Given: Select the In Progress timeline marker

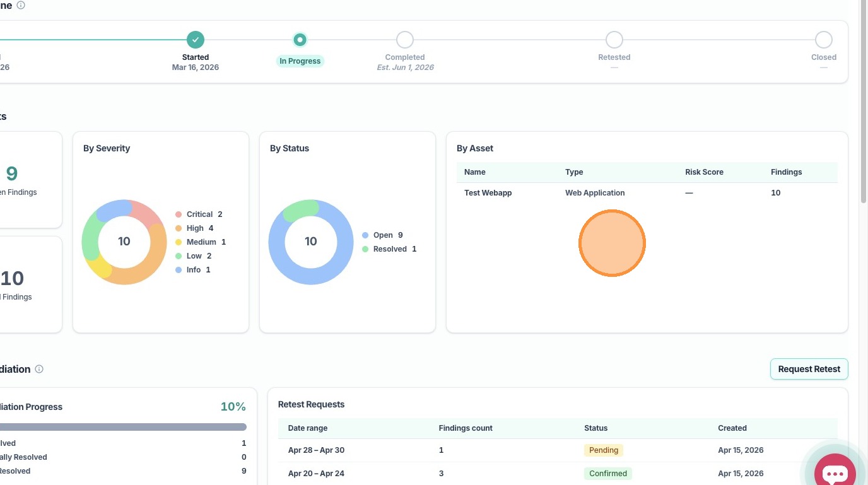Looking at the screenshot, I should pyautogui.click(x=300, y=40).
